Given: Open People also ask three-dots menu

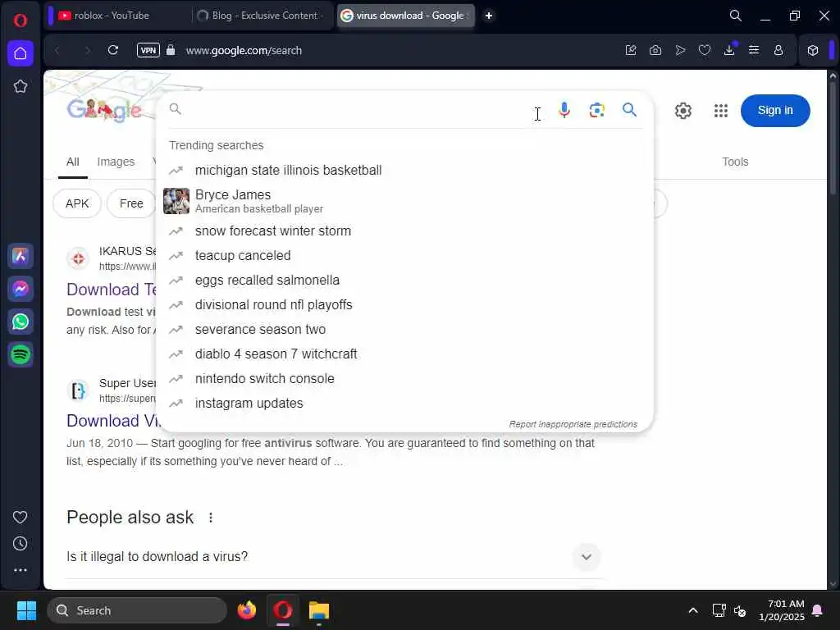Looking at the screenshot, I should pyautogui.click(x=211, y=518).
